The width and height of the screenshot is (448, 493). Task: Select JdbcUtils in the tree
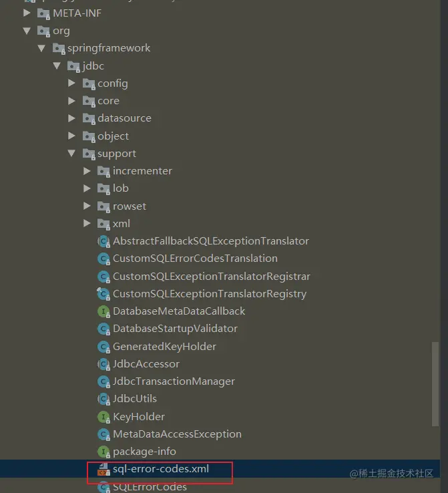coord(134,398)
